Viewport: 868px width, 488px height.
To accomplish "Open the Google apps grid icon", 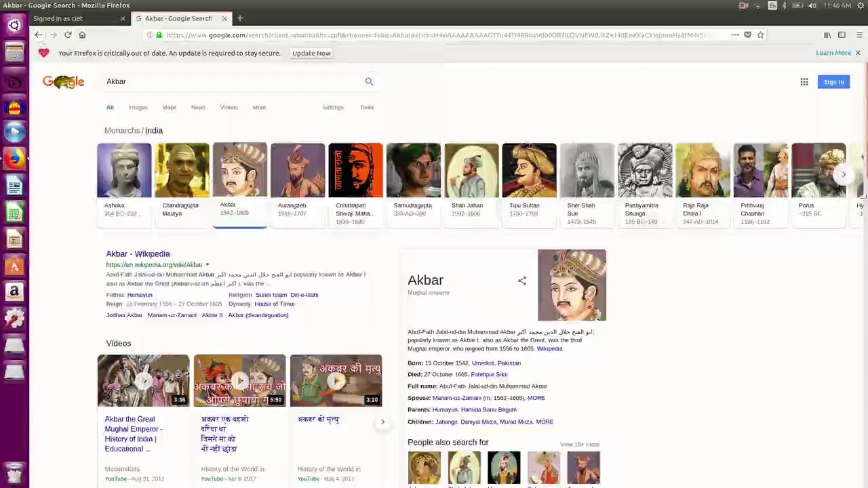I will [804, 82].
